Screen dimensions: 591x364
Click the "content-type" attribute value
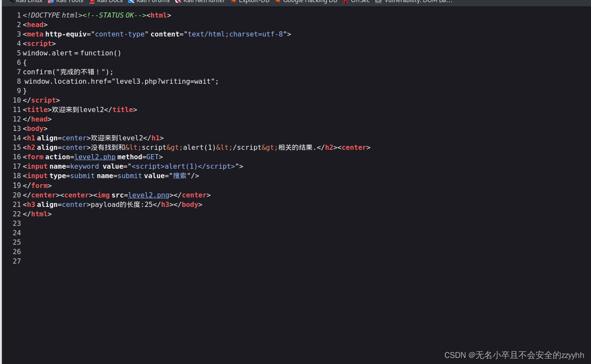click(x=120, y=34)
